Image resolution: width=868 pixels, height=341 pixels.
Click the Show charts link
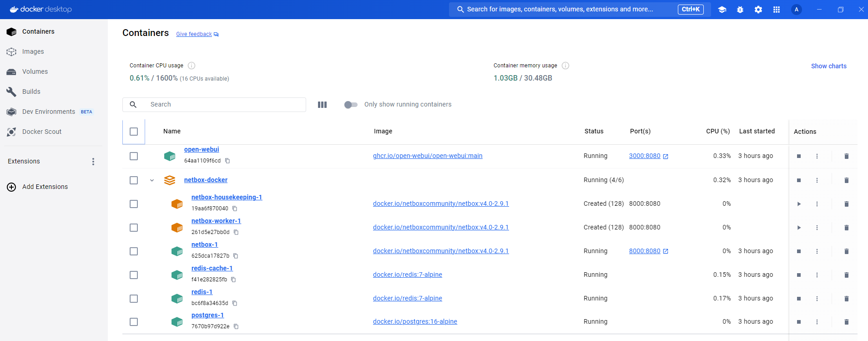point(828,66)
